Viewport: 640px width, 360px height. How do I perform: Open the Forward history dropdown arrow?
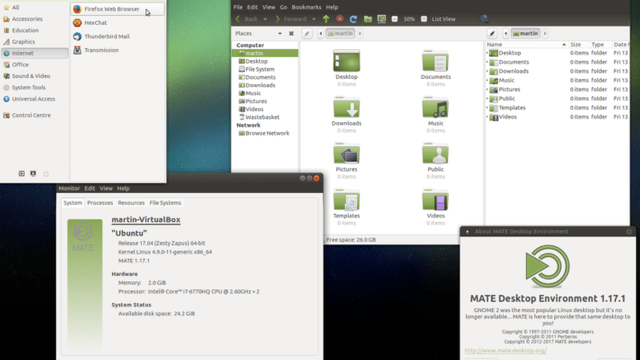tap(313, 19)
